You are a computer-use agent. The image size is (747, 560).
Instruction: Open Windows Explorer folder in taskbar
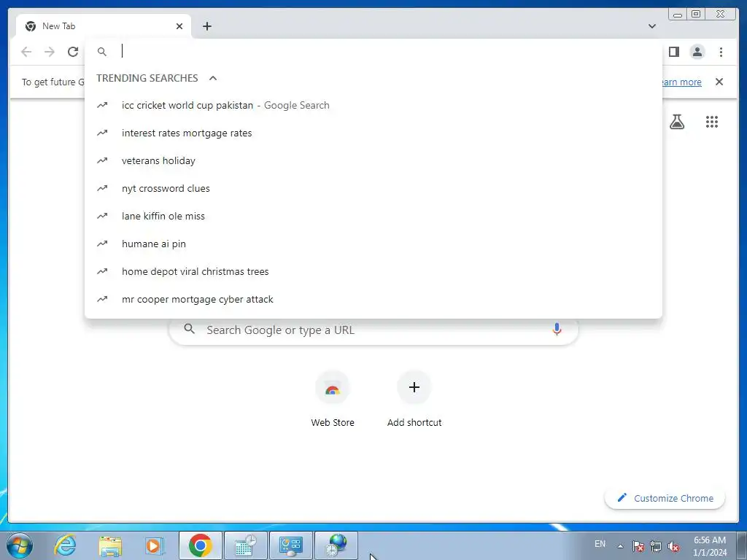(109, 545)
